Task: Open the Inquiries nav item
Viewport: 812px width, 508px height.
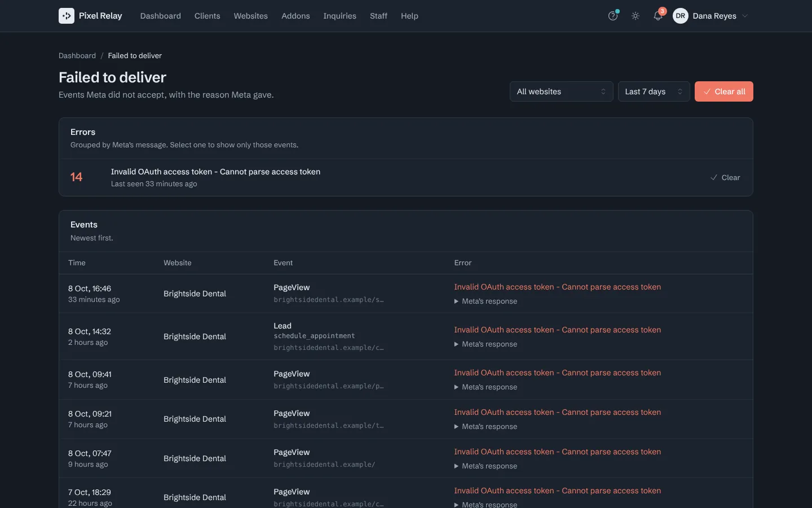Action: (339, 16)
